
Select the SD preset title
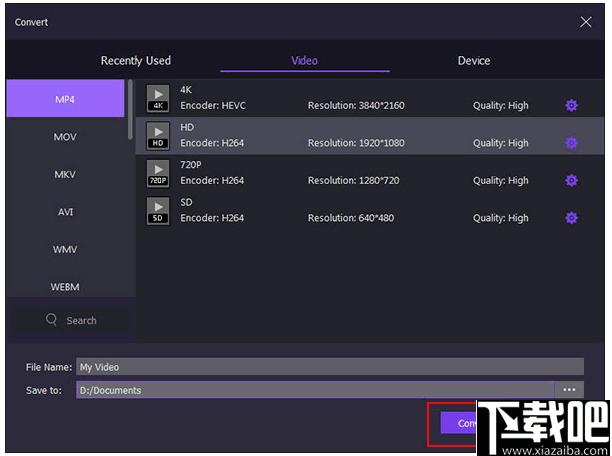click(186, 202)
